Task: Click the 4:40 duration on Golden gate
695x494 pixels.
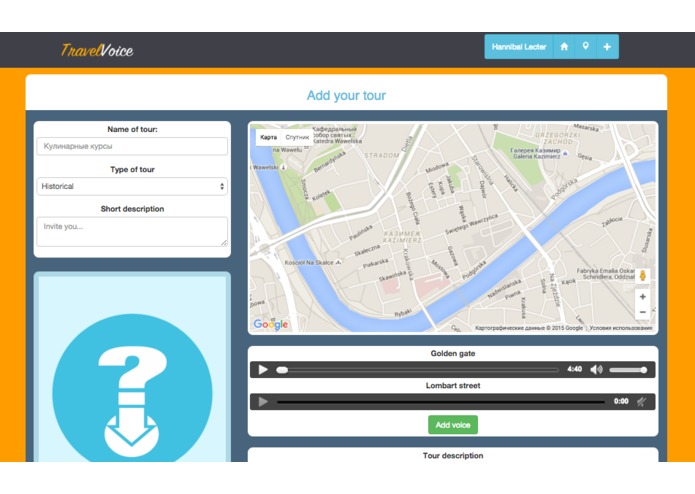Action: (574, 369)
